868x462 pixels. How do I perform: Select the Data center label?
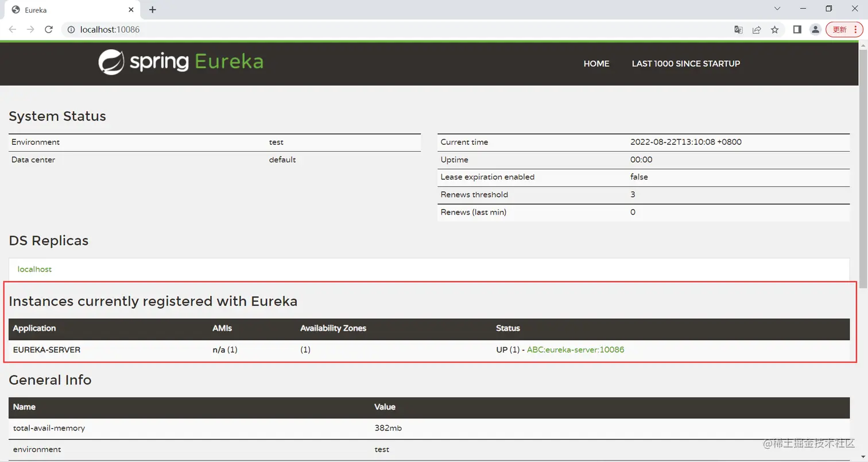33,160
